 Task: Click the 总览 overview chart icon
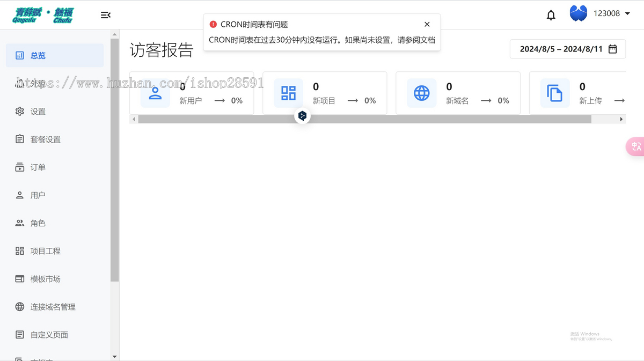coord(20,55)
